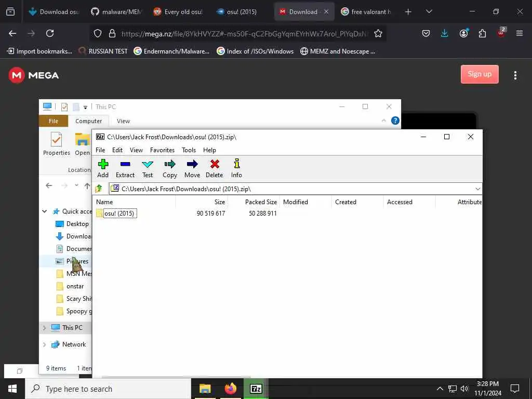Click the Add button in 7-Zip toolbar
Screen dimensions: 532x399
(x=103, y=168)
